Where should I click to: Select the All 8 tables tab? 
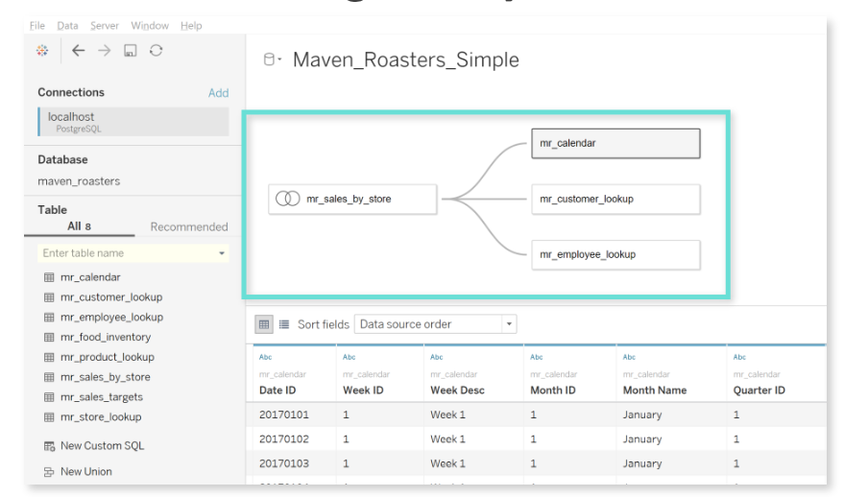coord(79,226)
